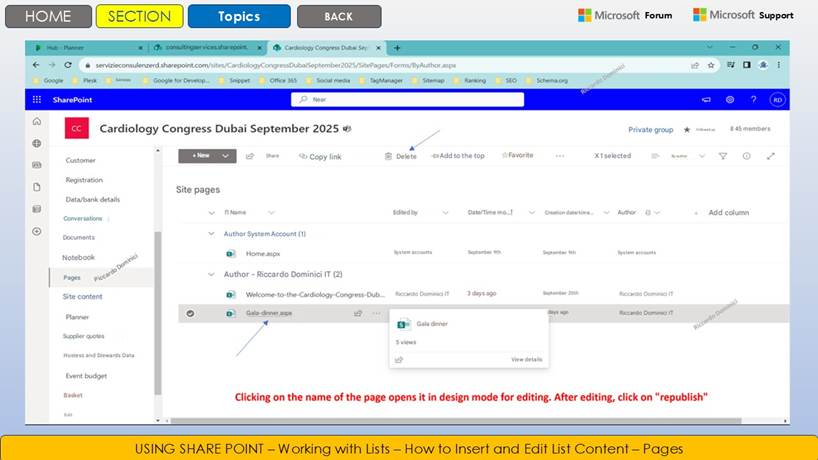
Task: Open the SharePoint app launcher grid
Action: pos(37,100)
